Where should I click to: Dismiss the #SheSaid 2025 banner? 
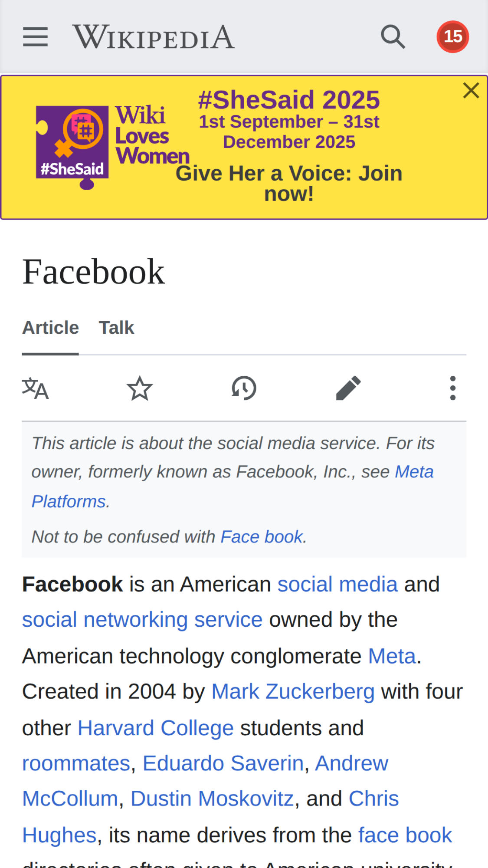(471, 91)
